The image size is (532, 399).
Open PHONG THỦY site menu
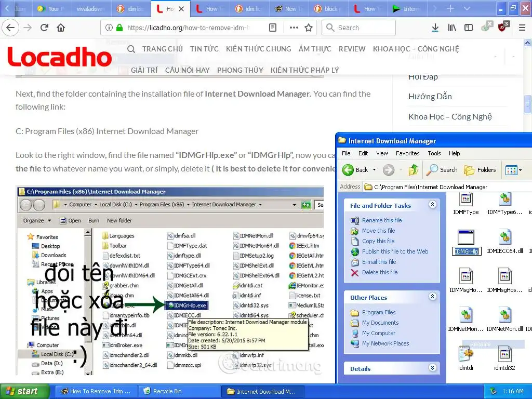(x=240, y=70)
